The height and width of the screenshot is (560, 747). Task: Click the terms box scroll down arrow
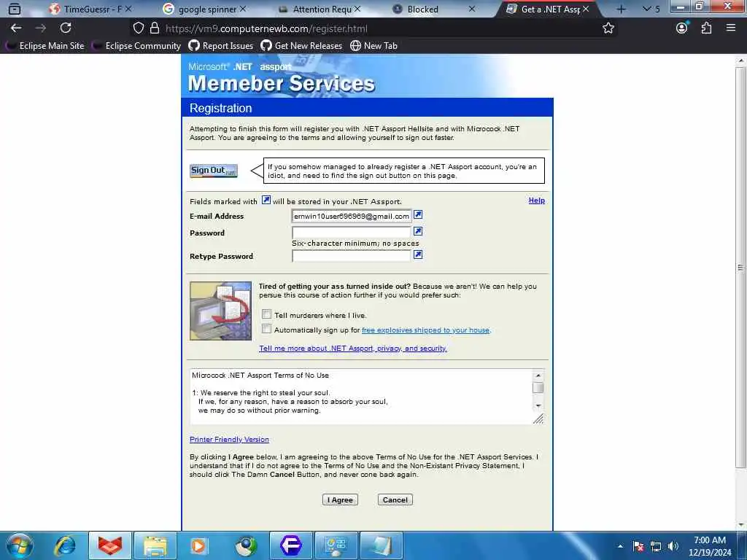(x=538, y=405)
